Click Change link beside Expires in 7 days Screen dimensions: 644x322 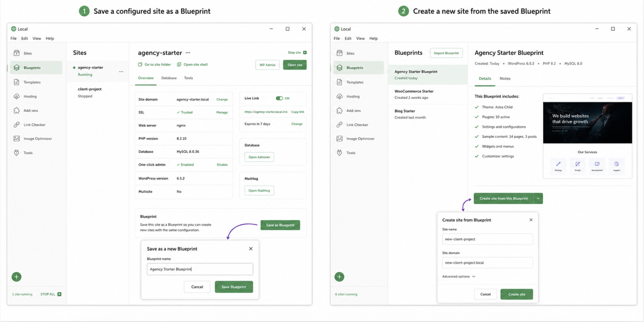click(x=297, y=124)
